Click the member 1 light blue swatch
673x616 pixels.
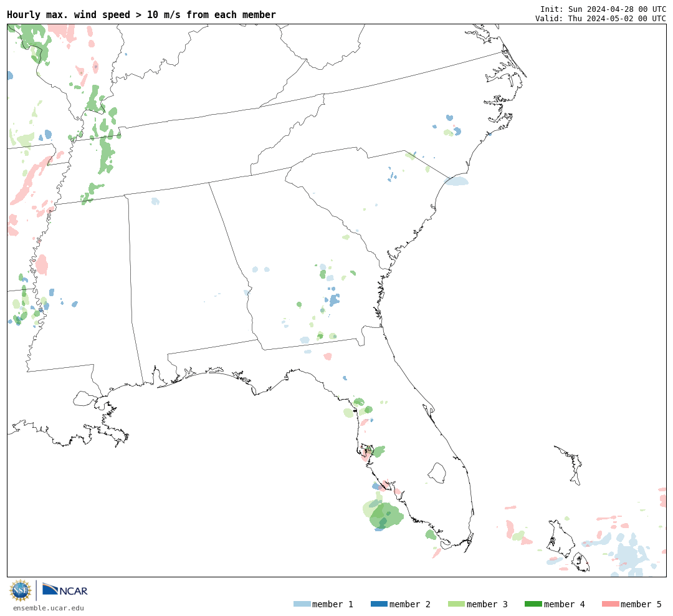(x=302, y=604)
